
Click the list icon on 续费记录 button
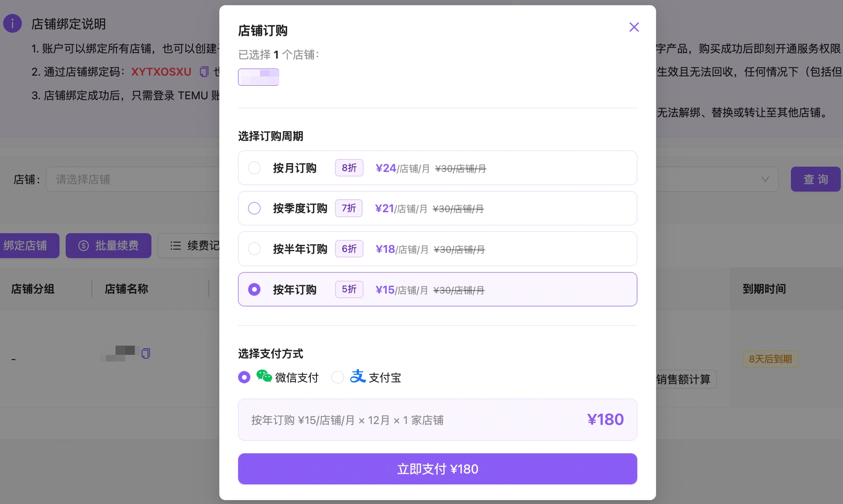pyautogui.click(x=176, y=245)
